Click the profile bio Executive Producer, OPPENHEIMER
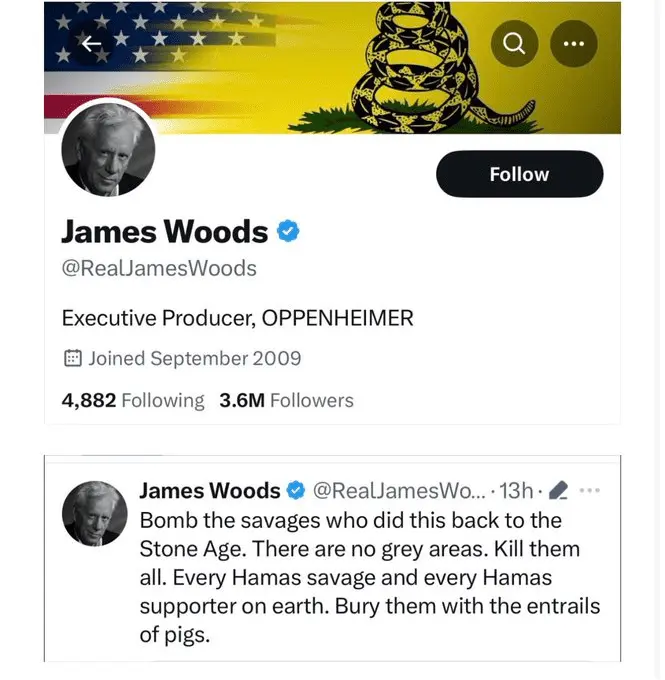The width and height of the screenshot is (665, 680). 237,318
